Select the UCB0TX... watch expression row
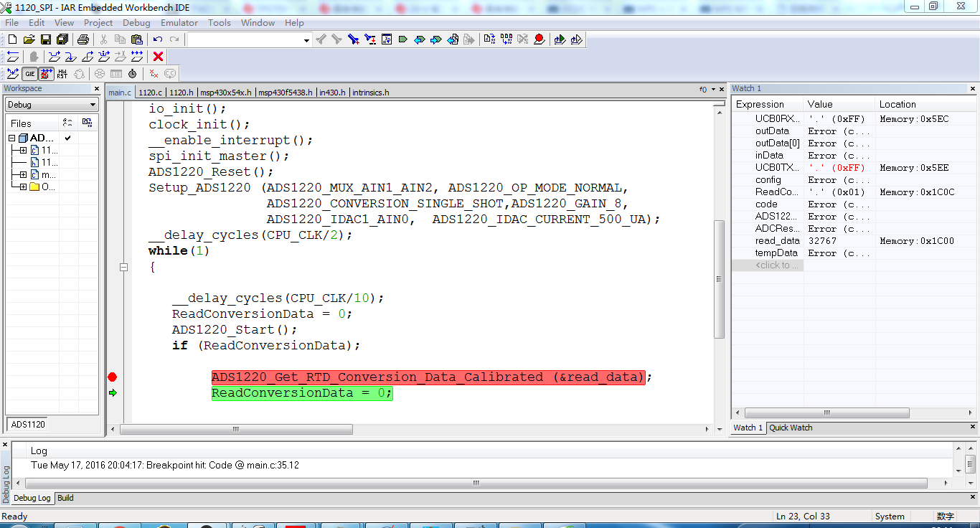 [x=854, y=168]
